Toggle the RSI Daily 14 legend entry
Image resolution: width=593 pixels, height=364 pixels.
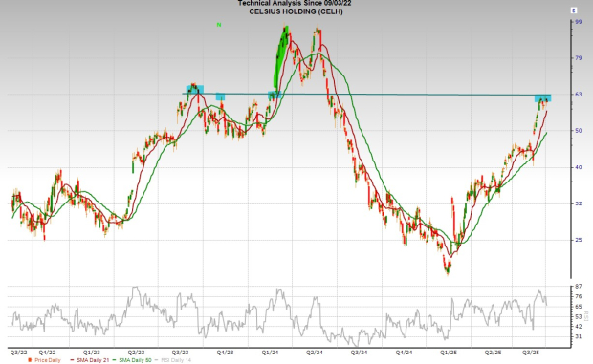tap(173, 360)
